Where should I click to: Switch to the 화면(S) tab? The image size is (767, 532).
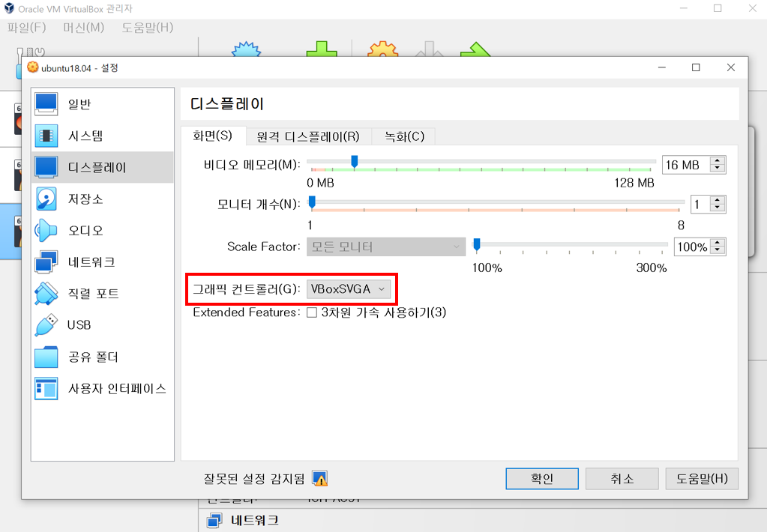(x=213, y=136)
